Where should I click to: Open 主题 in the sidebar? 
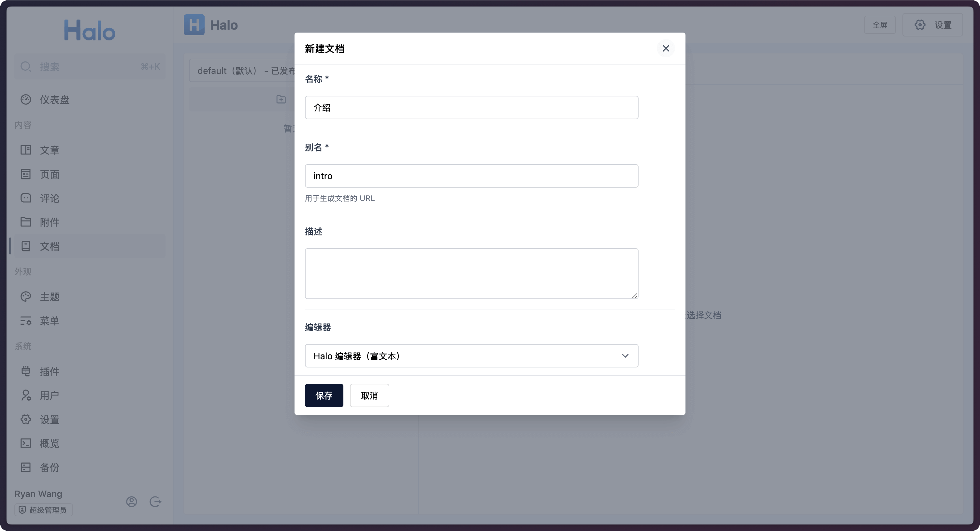tap(90, 297)
